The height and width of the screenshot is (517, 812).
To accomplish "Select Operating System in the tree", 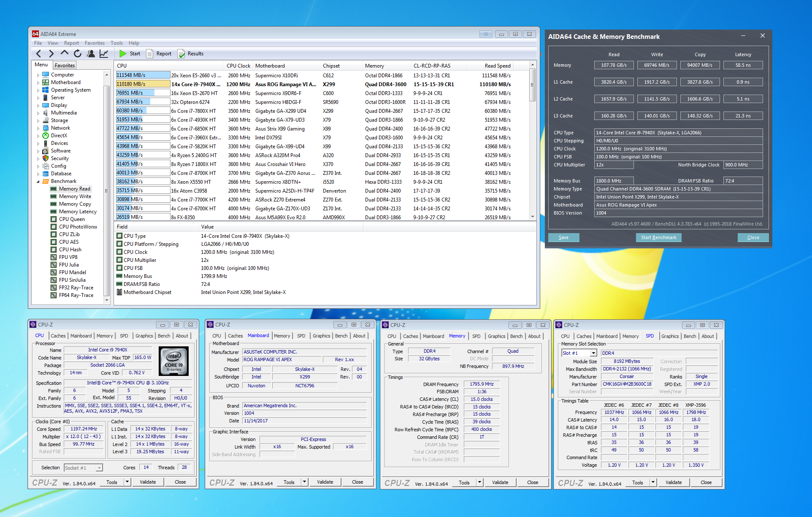I will 70,90.
